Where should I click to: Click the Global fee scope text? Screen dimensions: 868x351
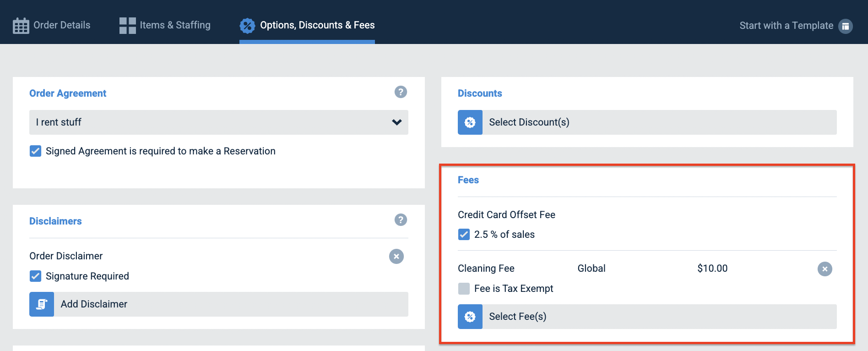click(x=591, y=269)
